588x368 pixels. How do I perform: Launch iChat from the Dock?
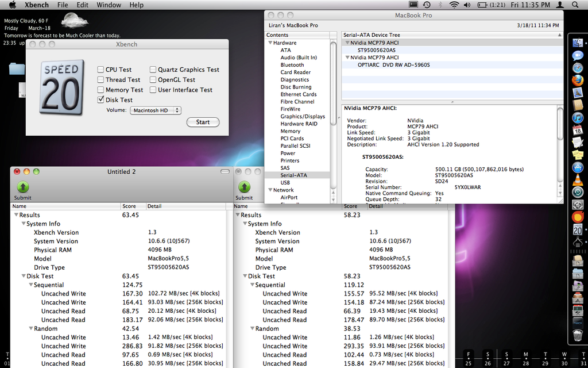tap(578, 56)
